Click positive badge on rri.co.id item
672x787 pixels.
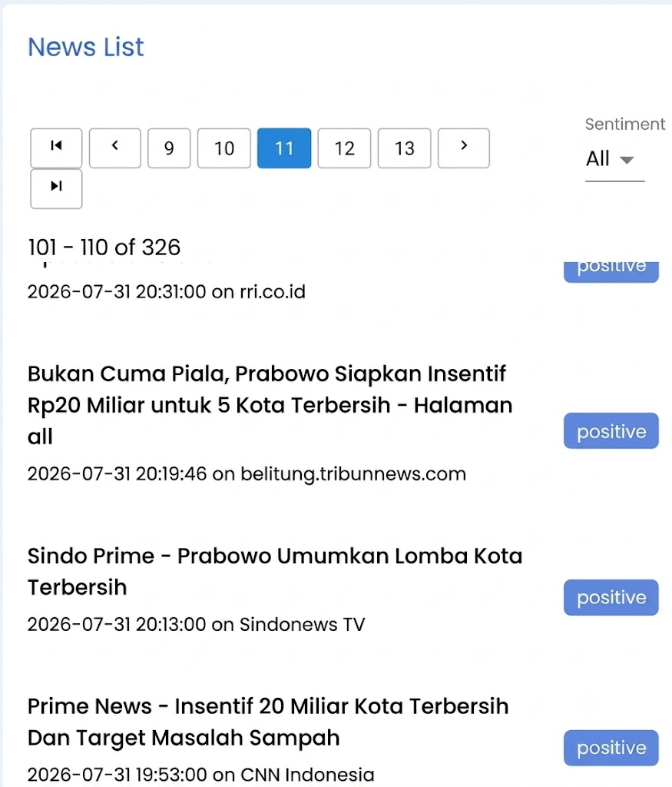[x=611, y=271]
